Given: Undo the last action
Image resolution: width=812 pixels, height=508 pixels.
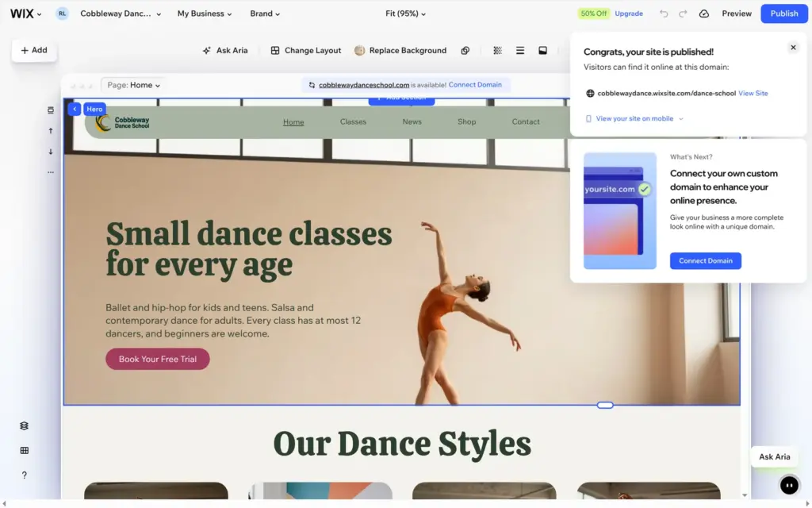Looking at the screenshot, I should pyautogui.click(x=664, y=14).
